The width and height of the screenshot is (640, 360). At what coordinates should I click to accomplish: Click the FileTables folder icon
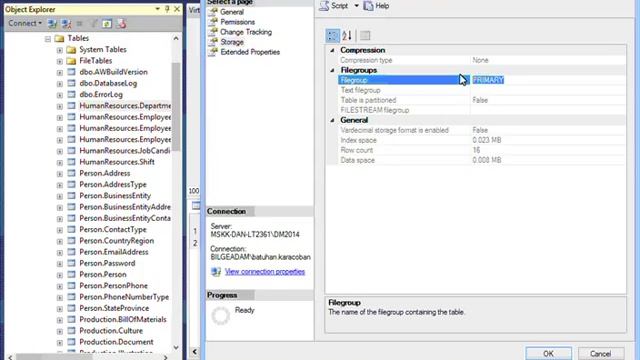click(x=71, y=61)
